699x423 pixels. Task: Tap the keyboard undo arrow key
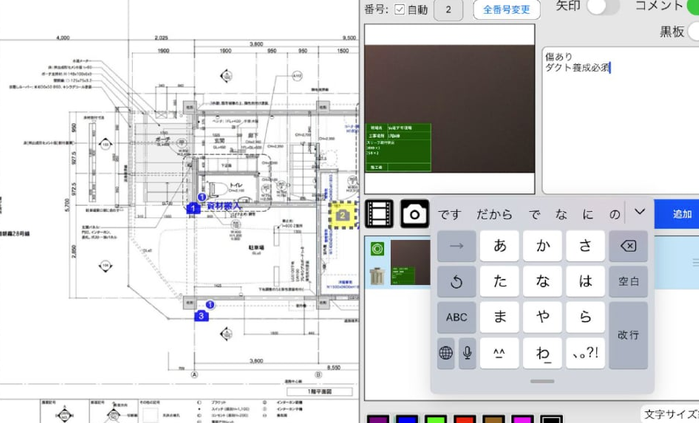(x=456, y=281)
